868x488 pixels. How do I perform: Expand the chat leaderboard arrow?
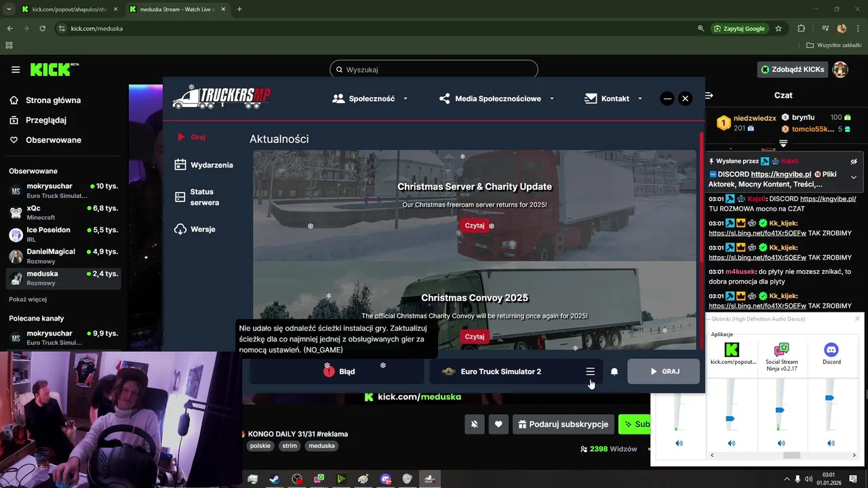[783, 143]
